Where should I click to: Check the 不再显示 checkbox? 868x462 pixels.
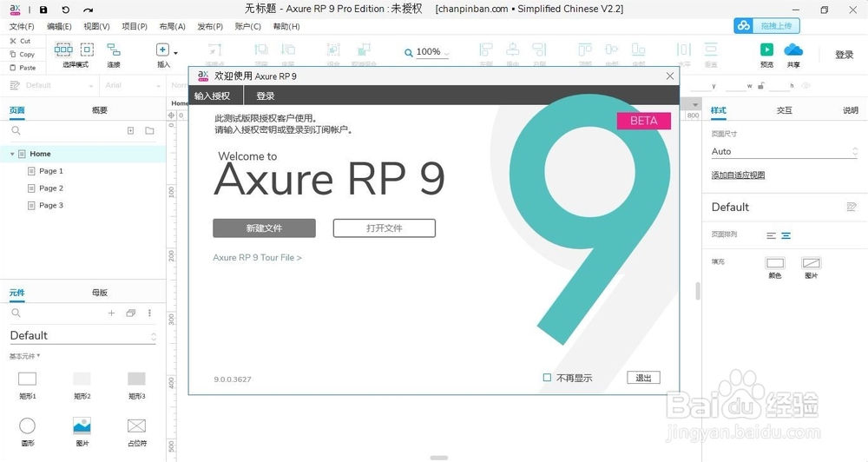tap(547, 378)
